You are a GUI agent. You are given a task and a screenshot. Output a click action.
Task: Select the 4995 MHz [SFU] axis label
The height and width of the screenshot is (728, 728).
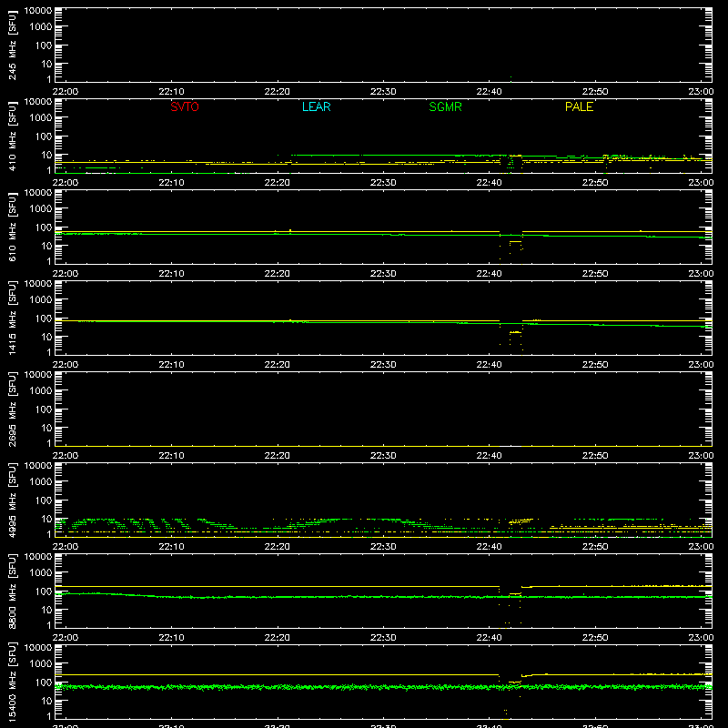coord(12,500)
